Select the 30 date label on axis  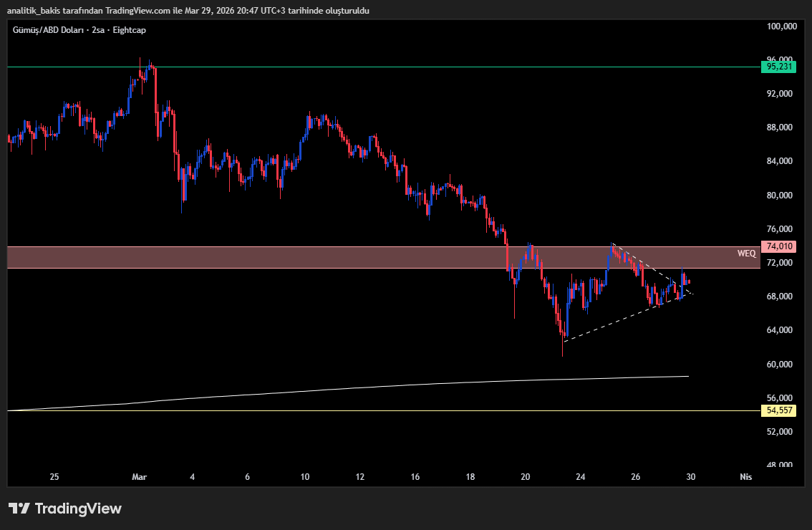690,476
